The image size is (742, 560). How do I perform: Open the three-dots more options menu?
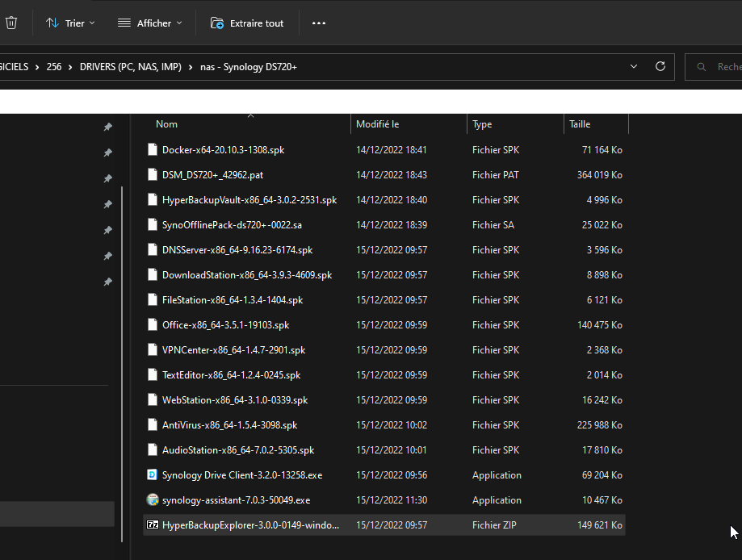tap(319, 23)
